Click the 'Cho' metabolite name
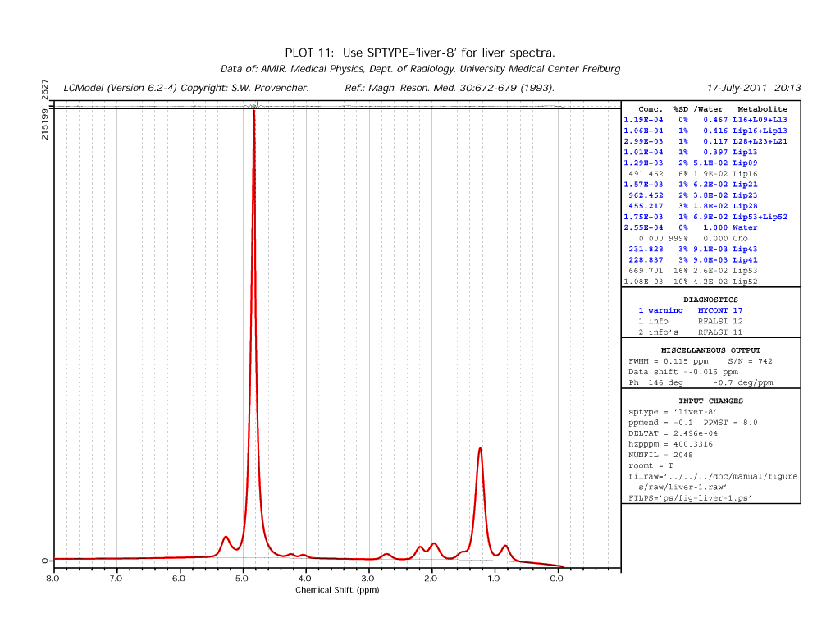 (741, 239)
